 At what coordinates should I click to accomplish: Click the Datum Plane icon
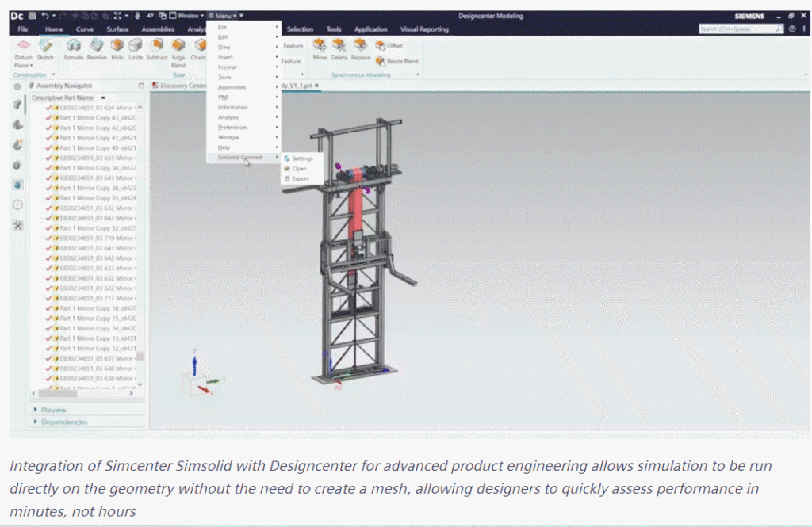pos(23,46)
